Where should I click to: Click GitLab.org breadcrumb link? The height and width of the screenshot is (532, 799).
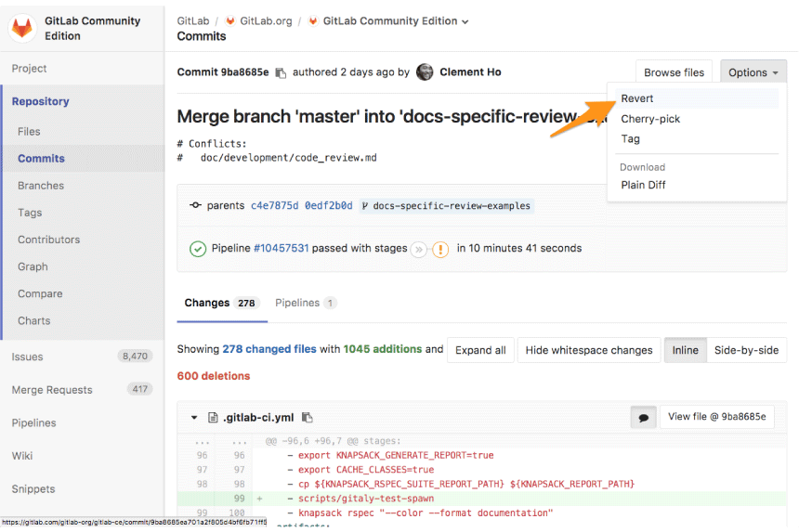click(266, 20)
